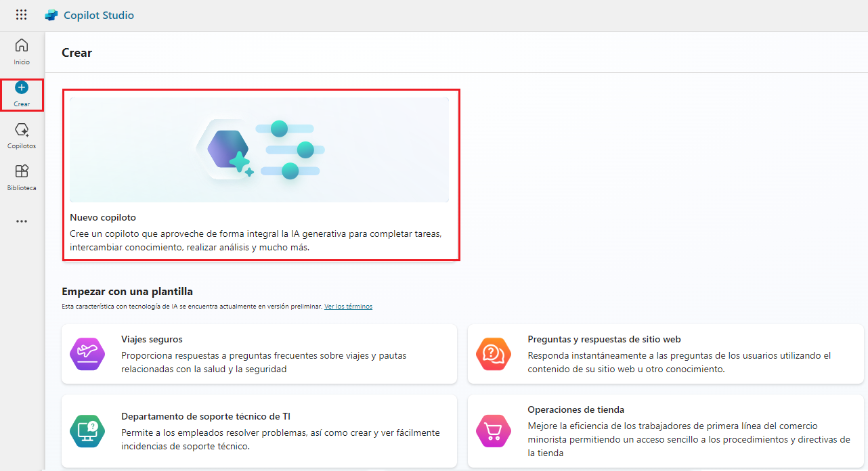Click the Viajes seguros airplane icon

pyautogui.click(x=87, y=354)
